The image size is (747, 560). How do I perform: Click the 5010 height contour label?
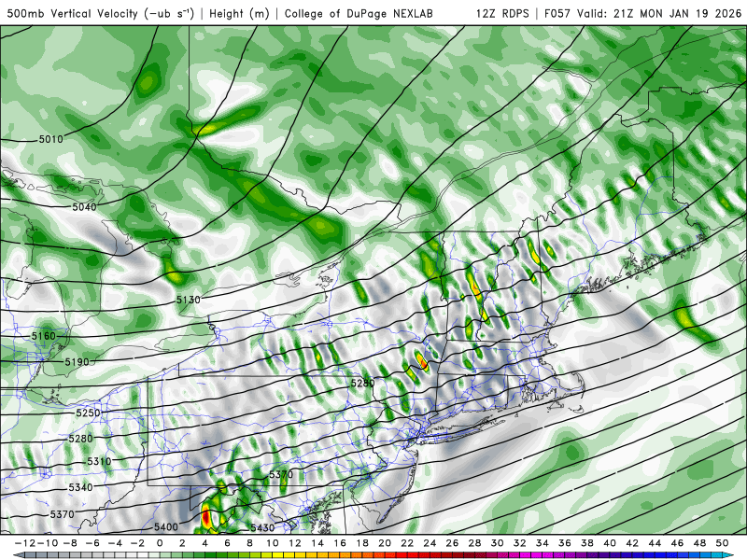click(x=51, y=139)
